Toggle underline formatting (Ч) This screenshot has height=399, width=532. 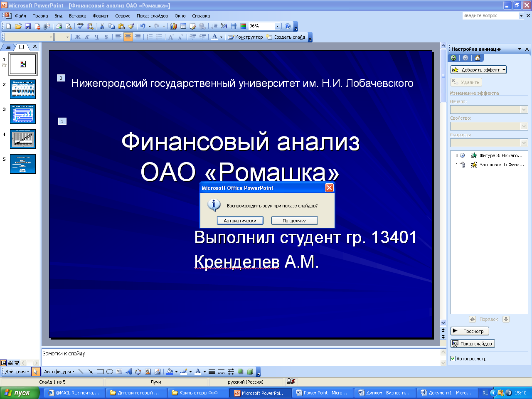[x=97, y=37]
